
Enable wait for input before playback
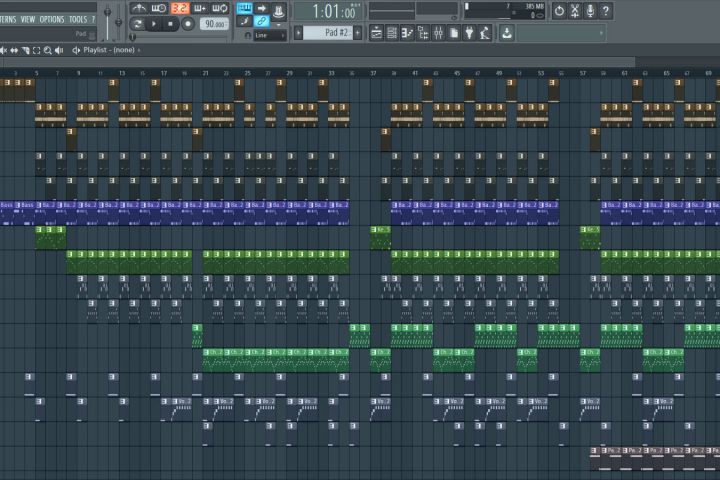[x=159, y=8]
